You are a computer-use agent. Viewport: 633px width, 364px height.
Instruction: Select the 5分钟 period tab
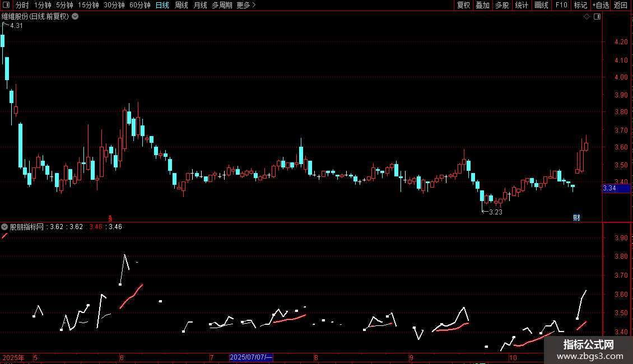coord(64,5)
